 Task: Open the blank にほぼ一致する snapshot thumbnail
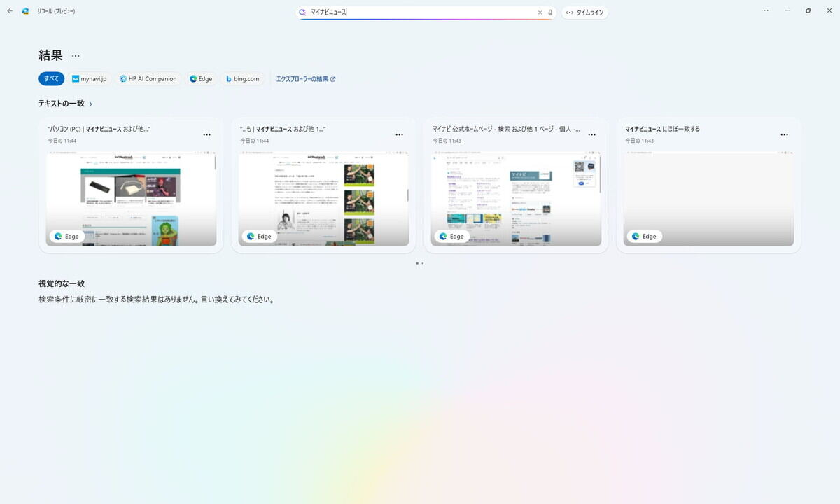pyautogui.click(x=708, y=199)
